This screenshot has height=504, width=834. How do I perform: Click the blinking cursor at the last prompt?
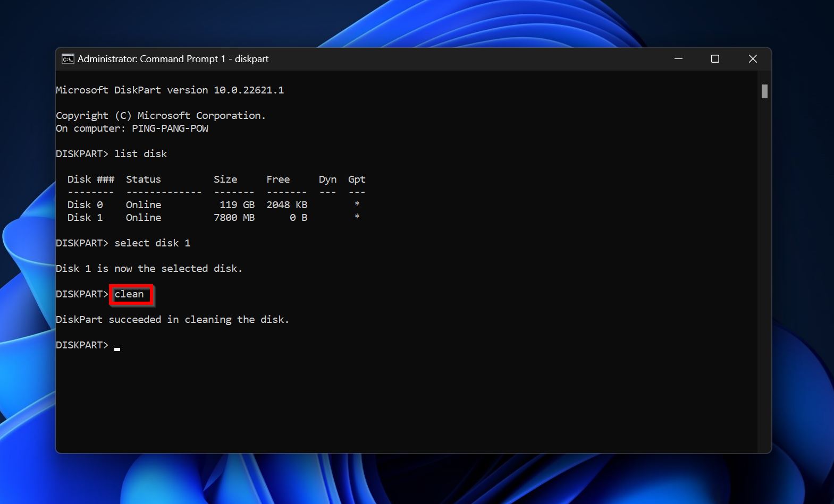(x=117, y=349)
